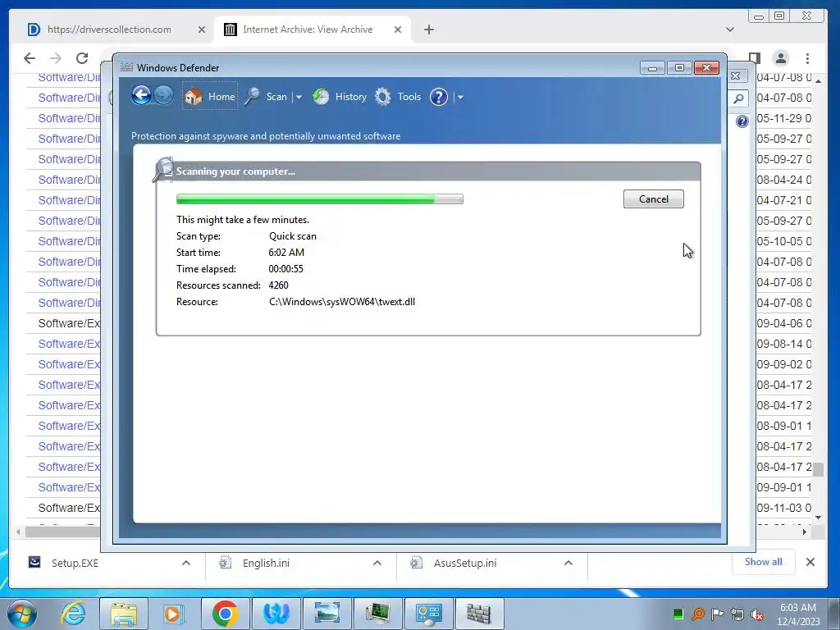
Task: Toggle the Chrome side panel icon
Action: [755, 57]
